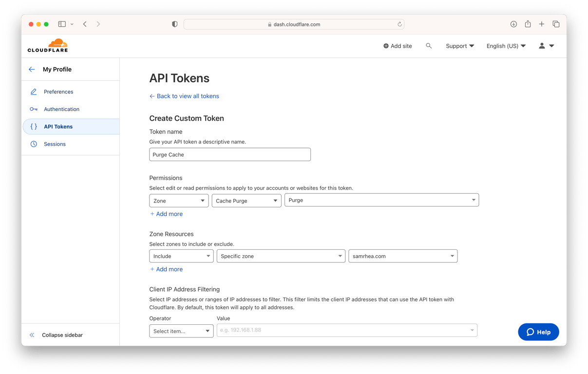Open the Cache Purge permissions dropdown
588x374 pixels.
(x=247, y=200)
